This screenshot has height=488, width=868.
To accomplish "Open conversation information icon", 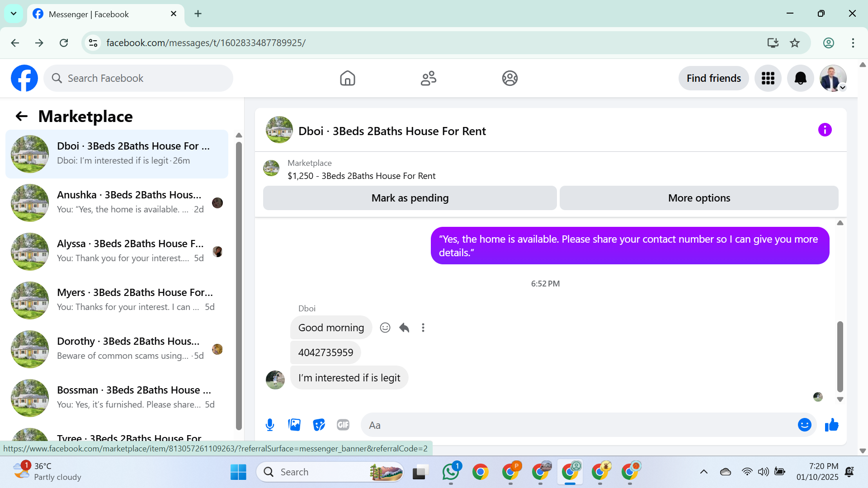I will [x=825, y=130].
